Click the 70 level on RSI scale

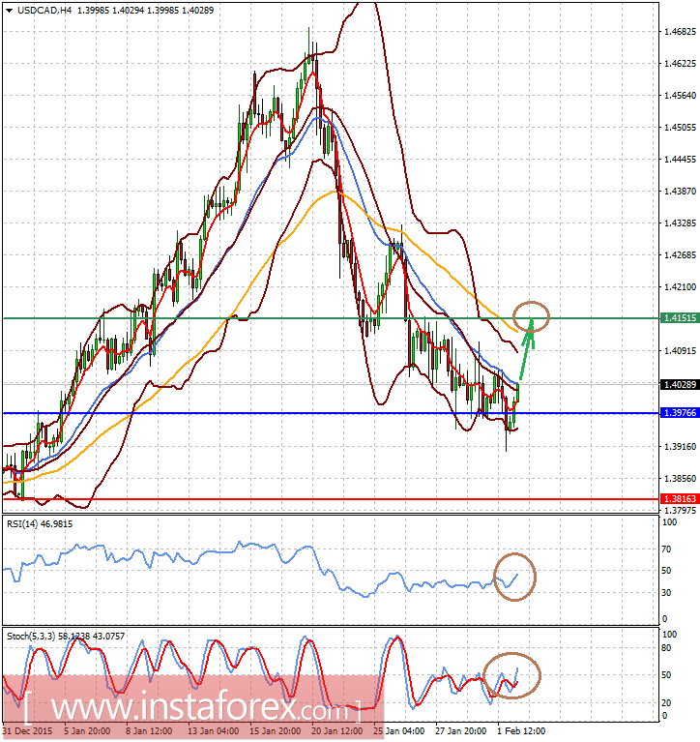pyautogui.click(x=666, y=548)
